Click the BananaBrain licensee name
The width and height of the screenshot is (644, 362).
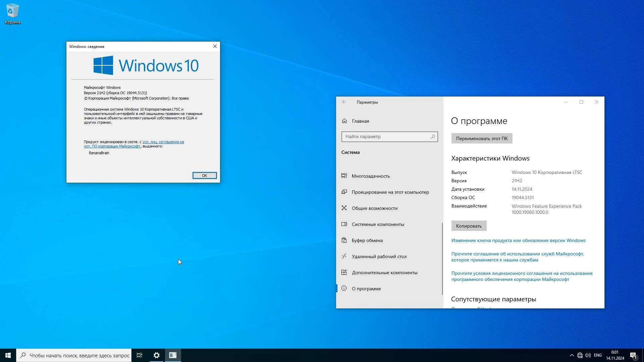pos(99,153)
